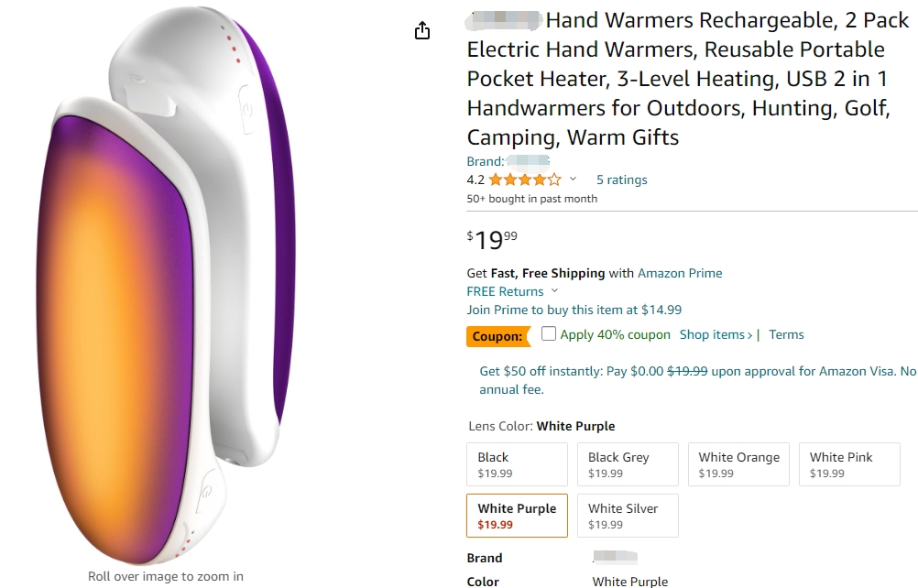Tick the Apply 40% coupon checkbox
The width and height of the screenshot is (918, 588).
click(549, 334)
